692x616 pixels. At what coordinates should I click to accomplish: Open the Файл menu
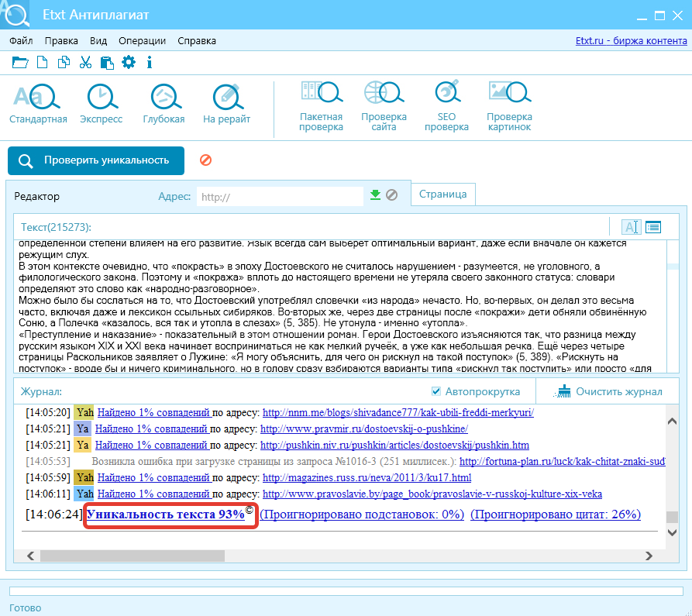point(21,41)
